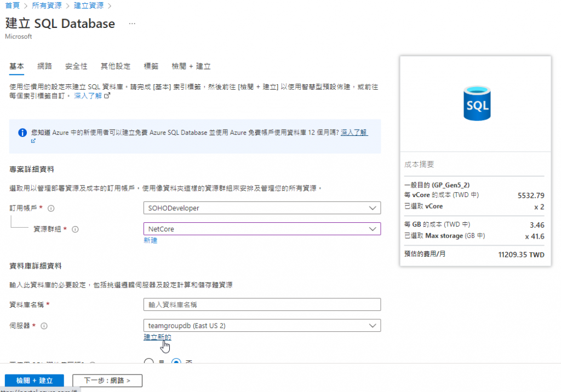Image resolution: width=561 pixels, height=392 pixels.
Task: Click the 成本摘要 heading
Action: click(x=419, y=165)
